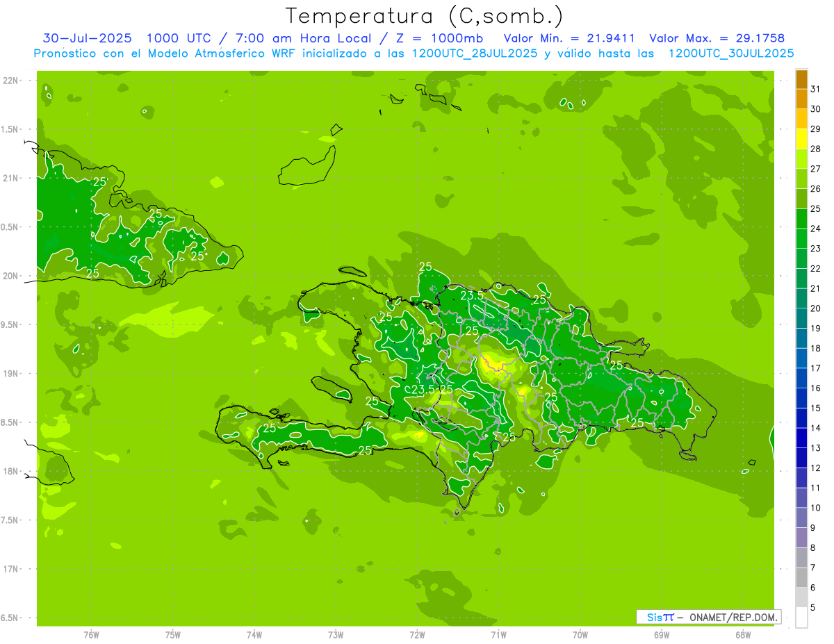Image resolution: width=834 pixels, height=644 pixels.
Task: Click the Valor Min. = 21.9411 readout
Action: coord(569,38)
